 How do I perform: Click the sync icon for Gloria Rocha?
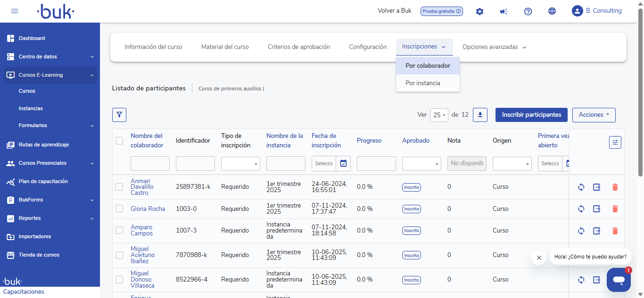click(x=581, y=209)
